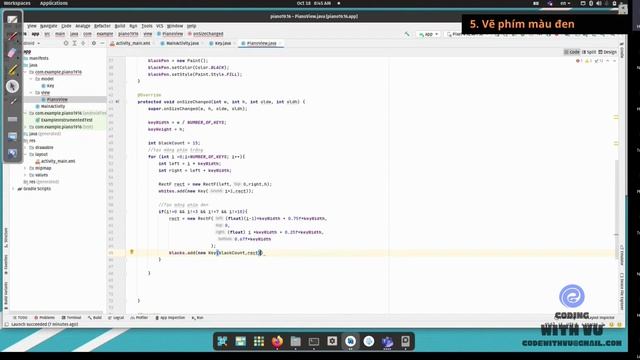Collapse the view package folder
Viewport: 640px width, 360px height.
click(x=31, y=93)
